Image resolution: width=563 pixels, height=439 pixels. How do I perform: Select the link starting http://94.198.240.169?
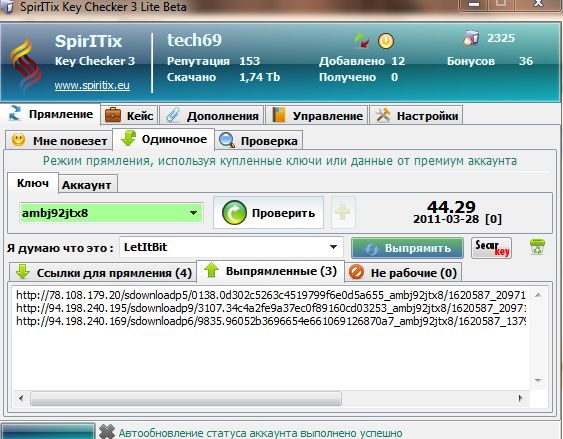271,321
